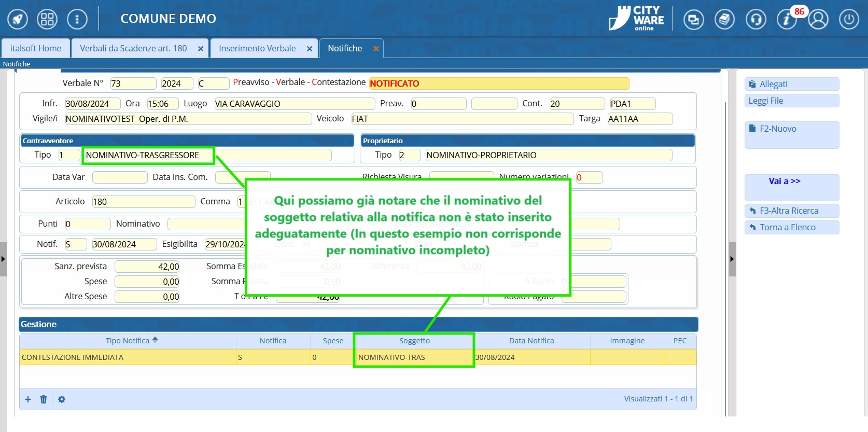Switch to Inserimento Verbale tab
This screenshot has width=868, height=432.
pos(257,48)
